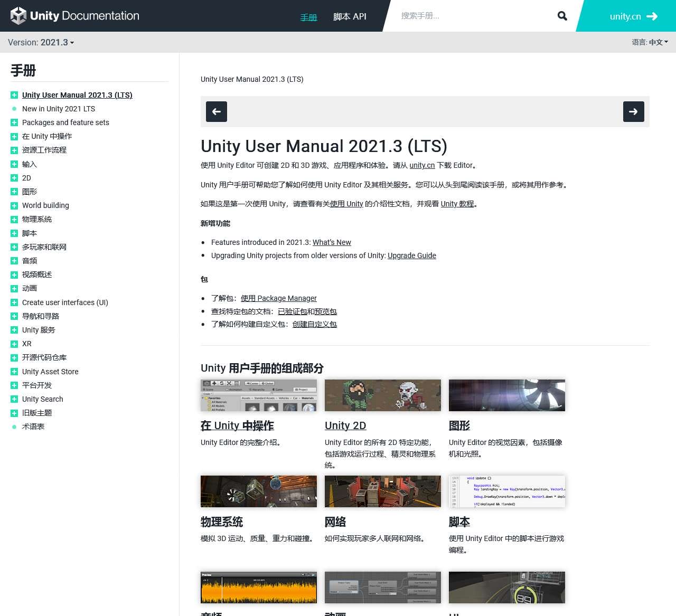Switch to the 手册 tab
The image size is (676, 616).
(308, 17)
